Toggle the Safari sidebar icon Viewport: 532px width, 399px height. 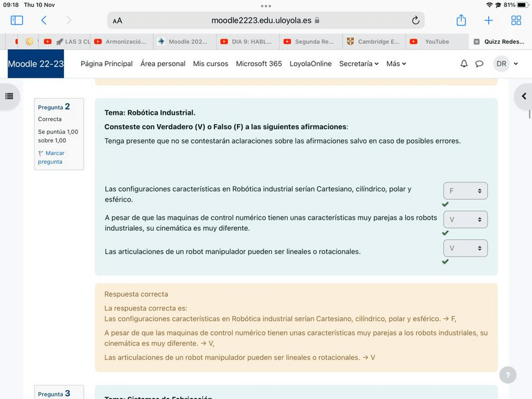pos(17,20)
